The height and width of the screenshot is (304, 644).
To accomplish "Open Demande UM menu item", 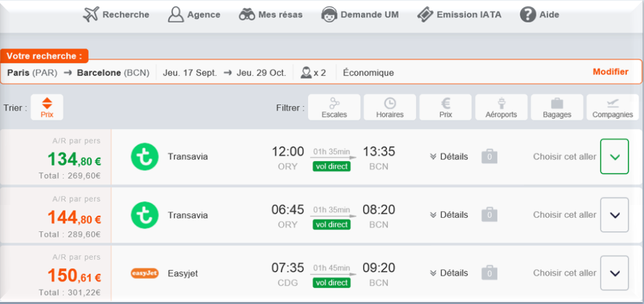I will coord(360,15).
